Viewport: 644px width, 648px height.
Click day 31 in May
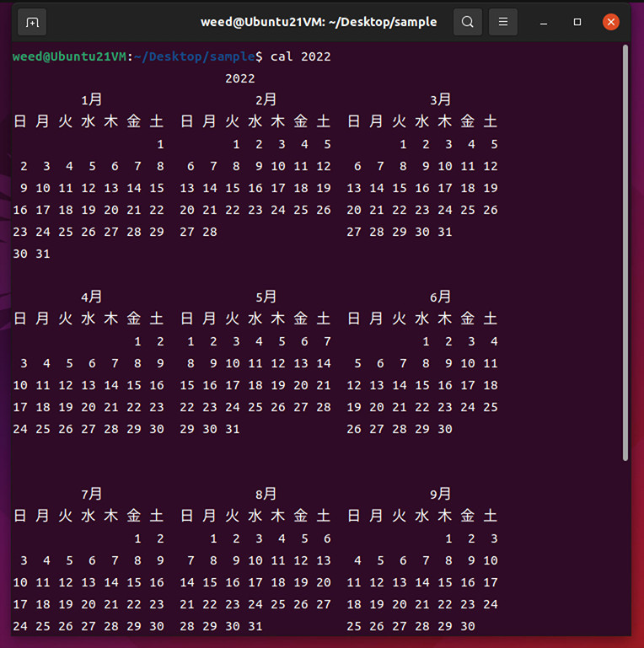tap(233, 429)
